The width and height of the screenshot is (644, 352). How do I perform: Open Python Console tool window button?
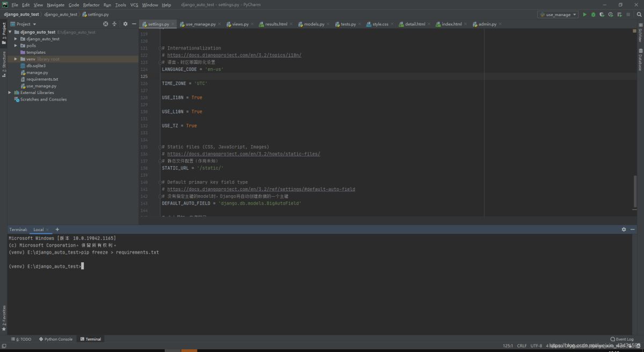pyautogui.click(x=55, y=339)
